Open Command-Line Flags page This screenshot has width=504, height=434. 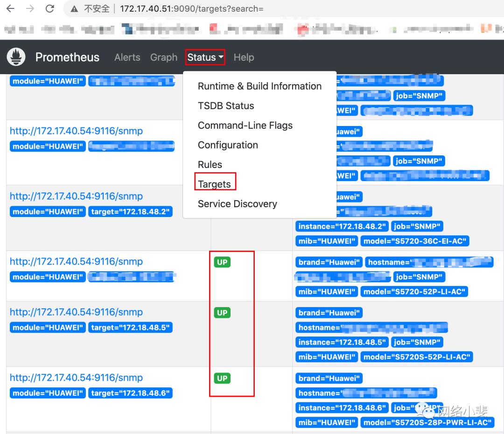point(245,126)
